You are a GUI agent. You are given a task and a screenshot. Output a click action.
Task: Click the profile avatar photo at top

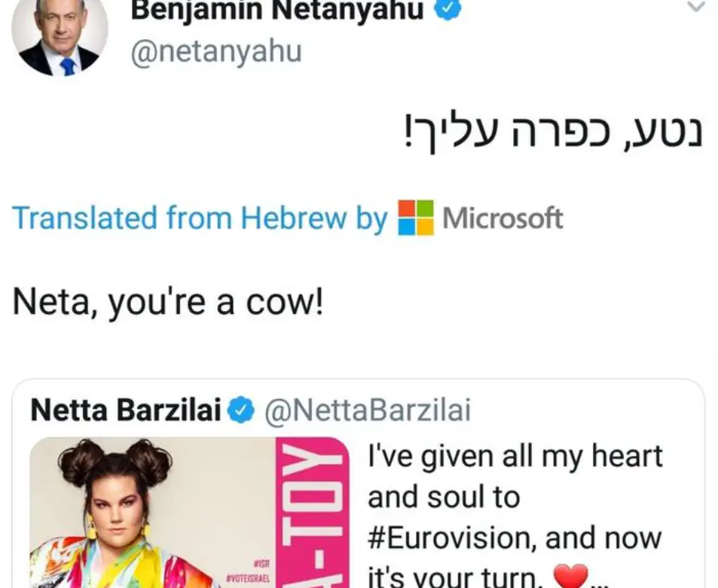(60, 34)
